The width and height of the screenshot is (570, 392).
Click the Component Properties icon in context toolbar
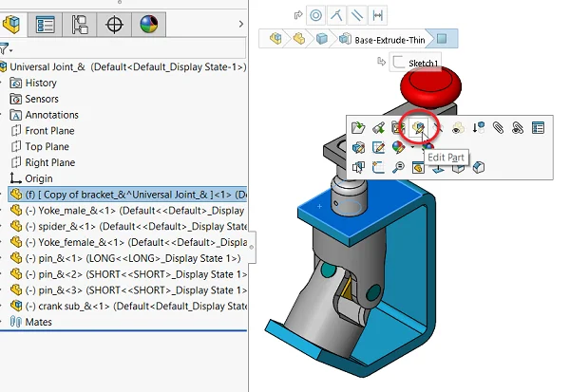(x=539, y=127)
